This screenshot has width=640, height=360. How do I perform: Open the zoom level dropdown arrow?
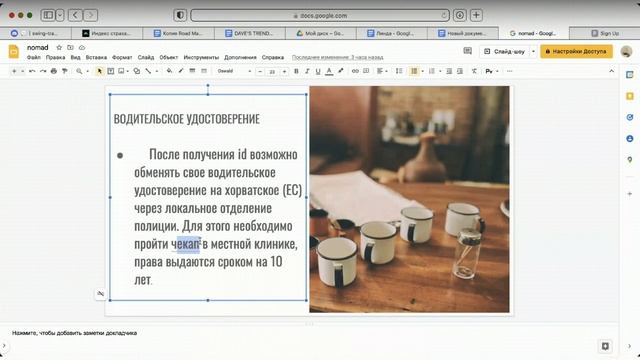[x=87, y=71]
